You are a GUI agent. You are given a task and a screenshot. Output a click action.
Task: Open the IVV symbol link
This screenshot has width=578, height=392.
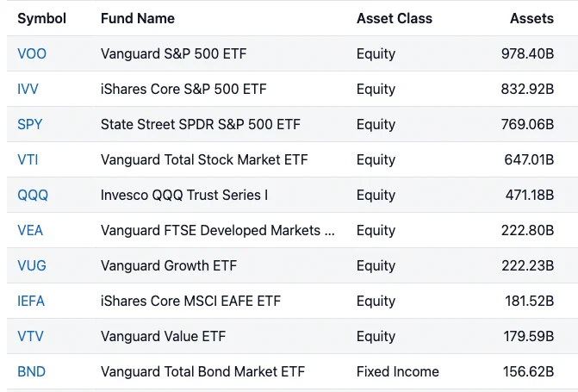[x=28, y=90]
